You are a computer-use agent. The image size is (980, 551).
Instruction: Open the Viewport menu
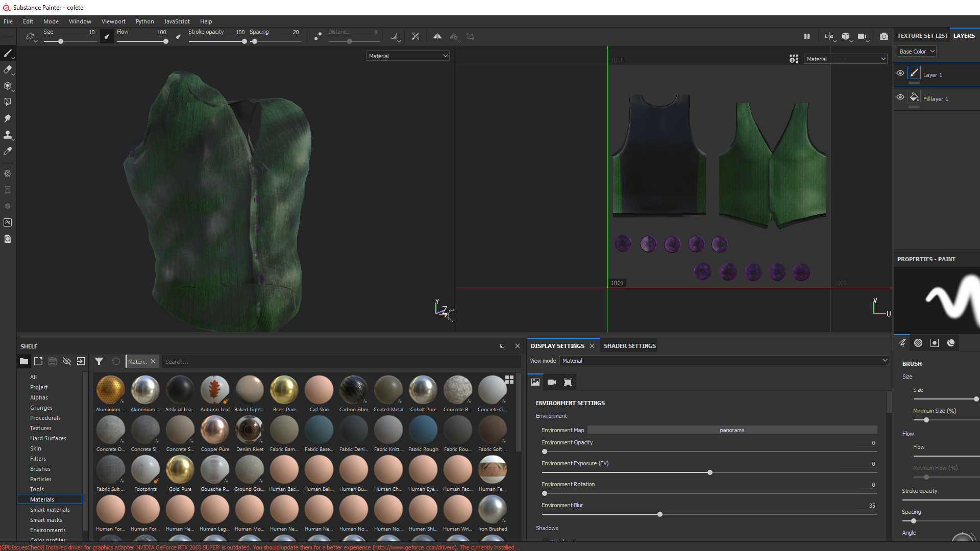[113, 21]
